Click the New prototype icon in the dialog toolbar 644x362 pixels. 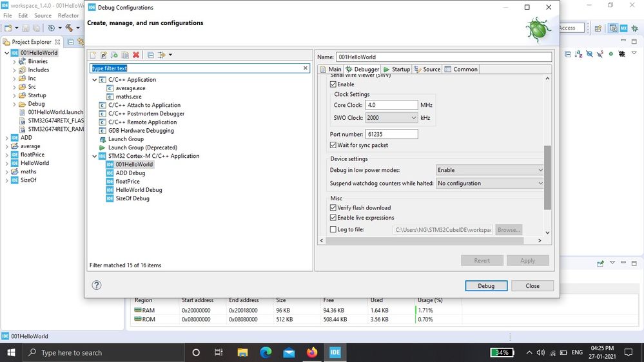coord(104,55)
